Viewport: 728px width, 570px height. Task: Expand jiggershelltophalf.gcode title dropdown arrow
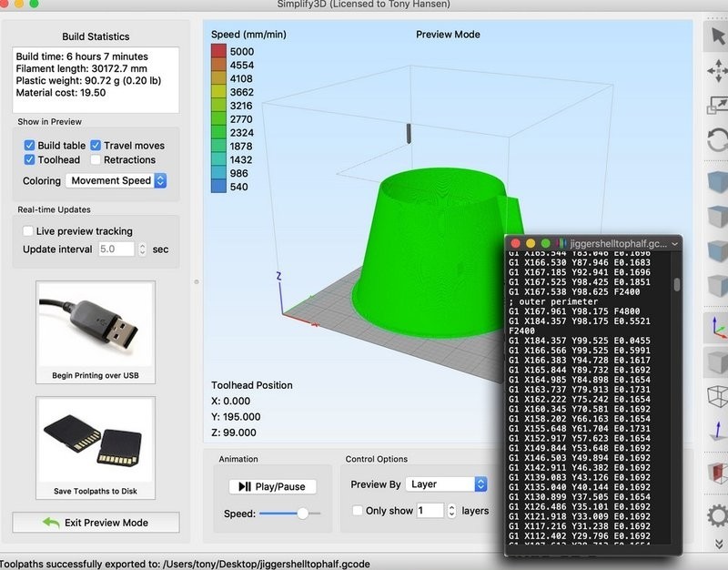(x=675, y=244)
